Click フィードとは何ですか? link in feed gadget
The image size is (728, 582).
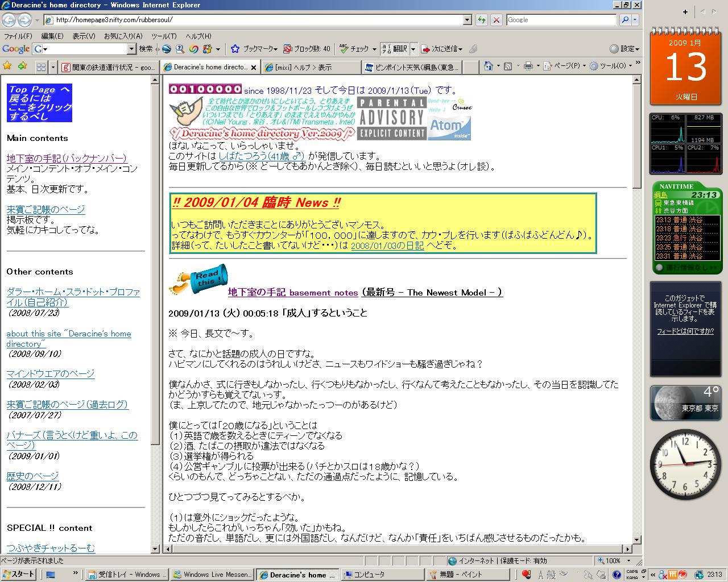(x=685, y=331)
